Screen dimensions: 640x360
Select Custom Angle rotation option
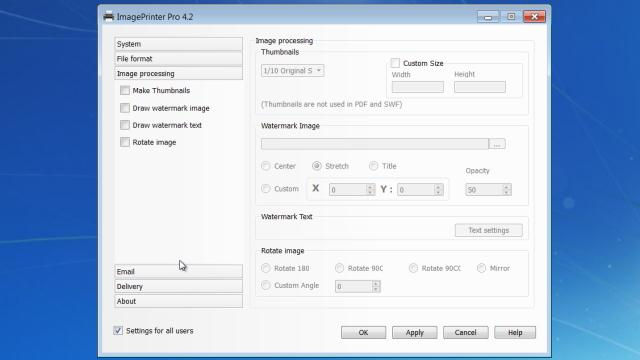(x=266, y=285)
